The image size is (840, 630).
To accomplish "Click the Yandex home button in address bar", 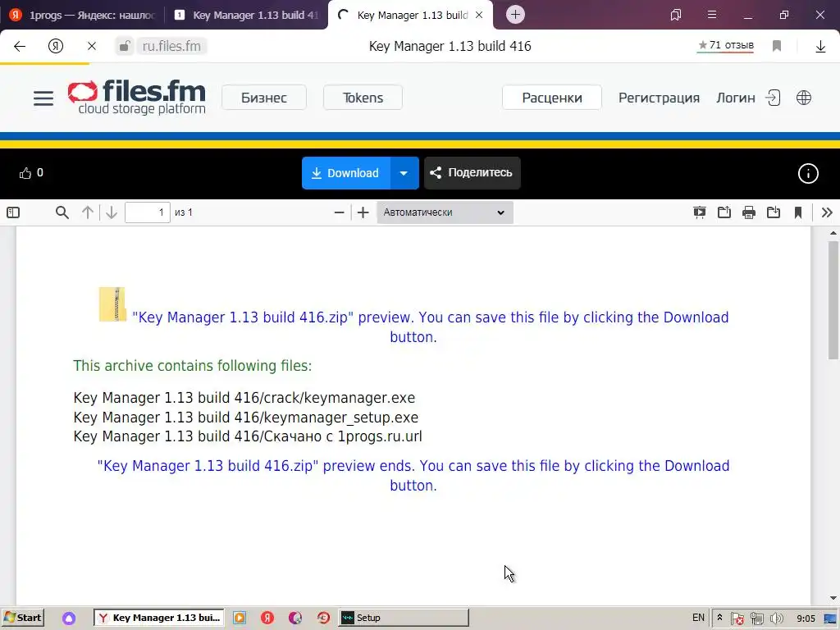I will (56, 46).
